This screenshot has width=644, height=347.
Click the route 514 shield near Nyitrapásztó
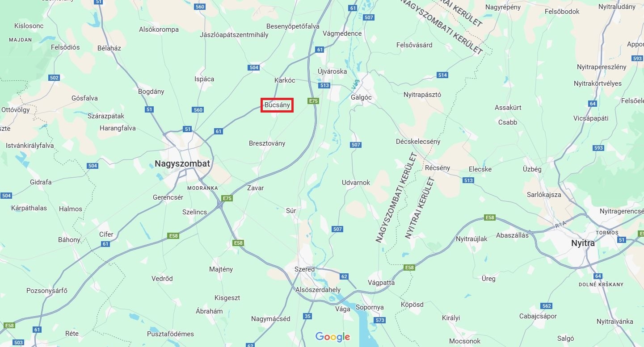click(442, 75)
